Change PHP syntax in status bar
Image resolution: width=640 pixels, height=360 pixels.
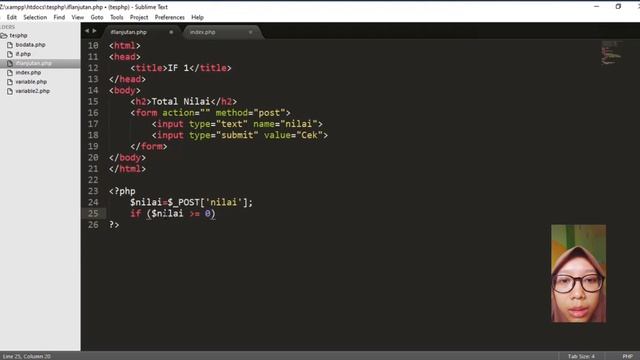[x=627, y=356]
